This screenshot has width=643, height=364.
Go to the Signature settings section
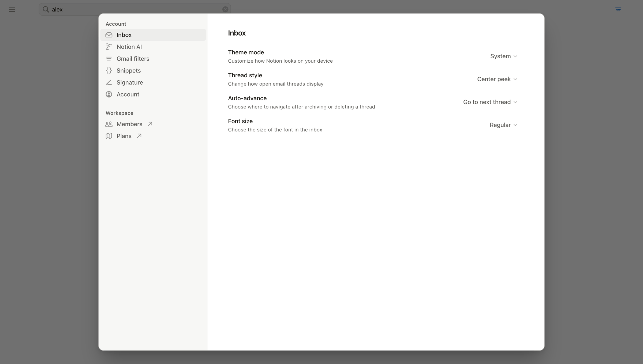pos(153,82)
